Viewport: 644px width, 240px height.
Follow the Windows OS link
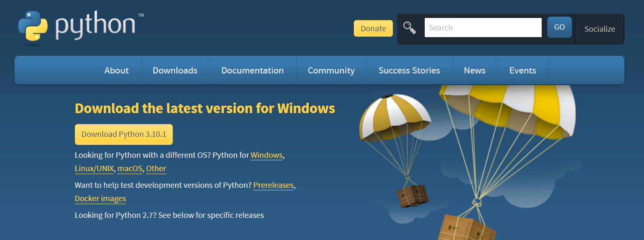click(266, 155)
